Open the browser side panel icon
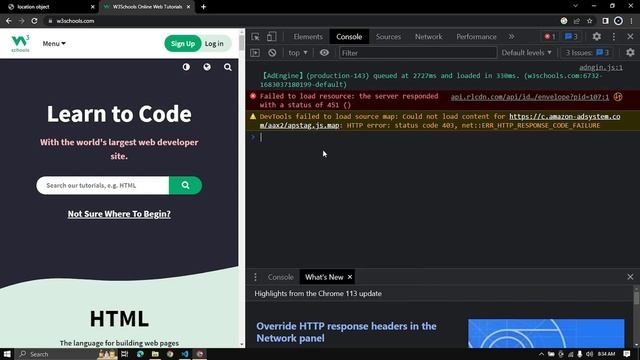 click(605, 21)
